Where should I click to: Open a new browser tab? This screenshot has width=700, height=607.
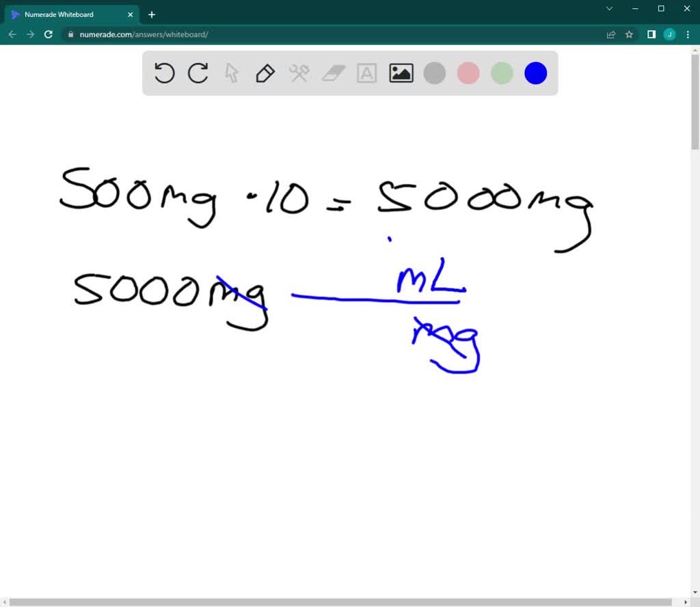[x=152, y=14]
